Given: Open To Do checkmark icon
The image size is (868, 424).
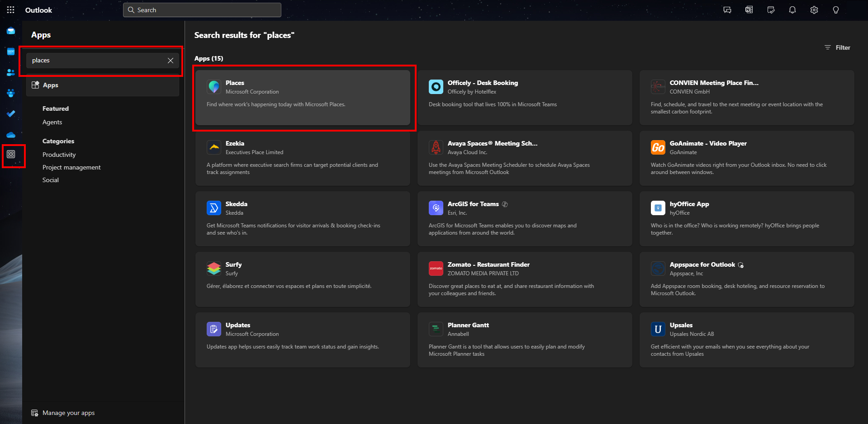Looking at the screenshot, I should click(11, 113).
